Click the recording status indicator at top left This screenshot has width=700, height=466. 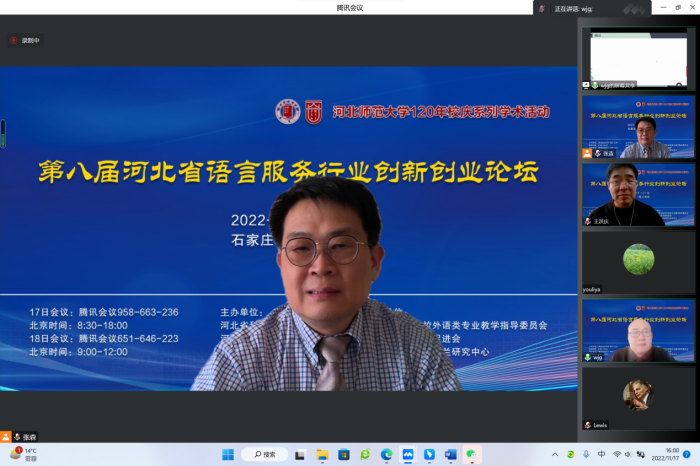pyautogui.click(x=26, y=41)
